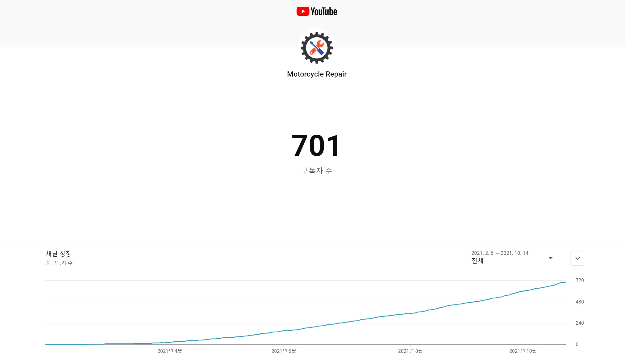The image size is (625, 364).
Task: Click the 240 y-axis value
Action: (580, 323)
